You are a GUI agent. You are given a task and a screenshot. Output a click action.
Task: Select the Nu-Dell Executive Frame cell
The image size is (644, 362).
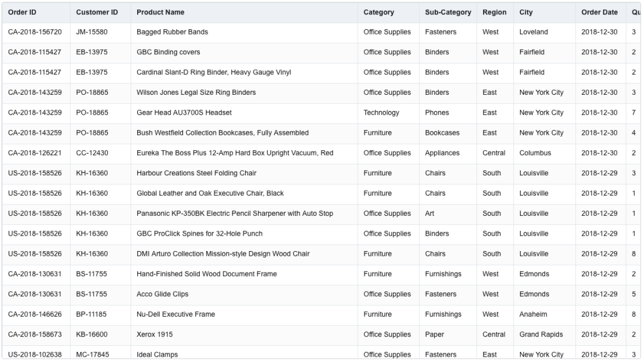pos(175,314)
